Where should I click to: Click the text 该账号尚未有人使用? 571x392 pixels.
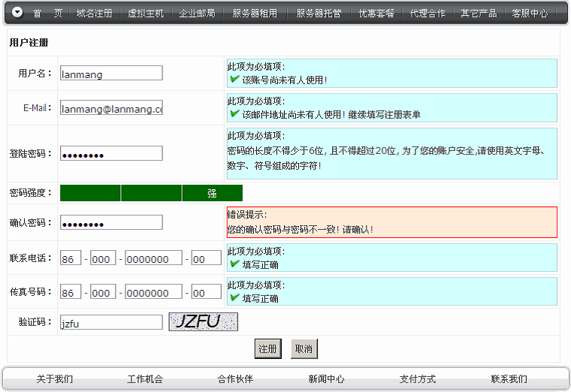point(285,80)
